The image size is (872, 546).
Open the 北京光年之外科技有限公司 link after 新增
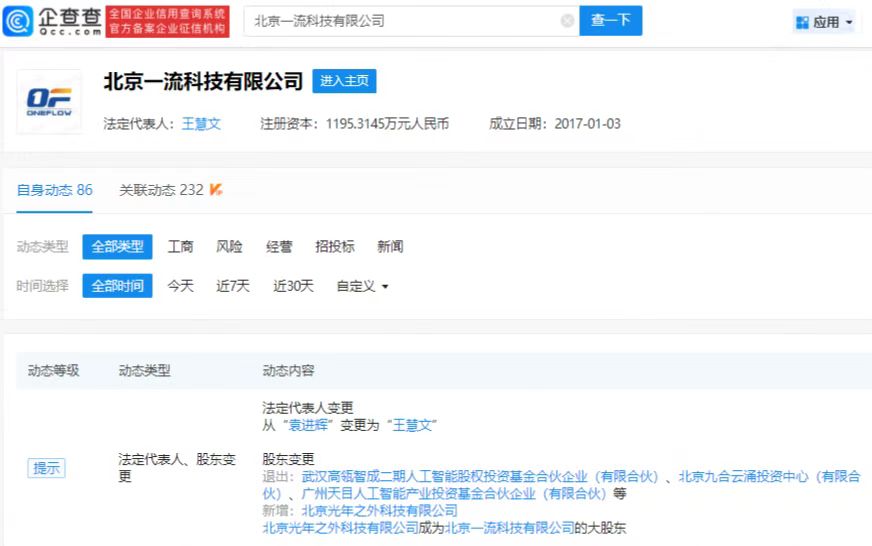379,510
